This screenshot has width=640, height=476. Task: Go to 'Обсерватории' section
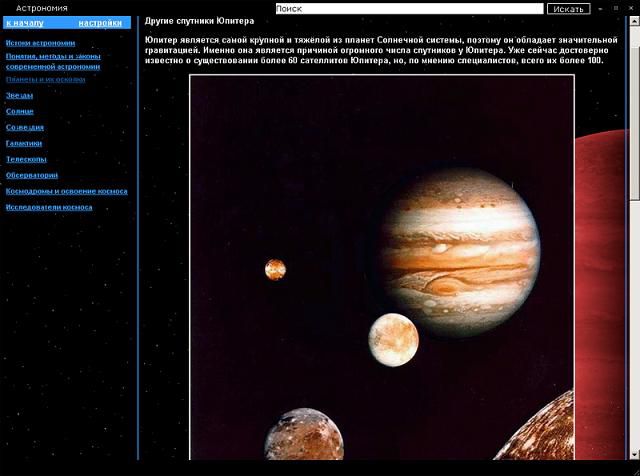point(31,175)
